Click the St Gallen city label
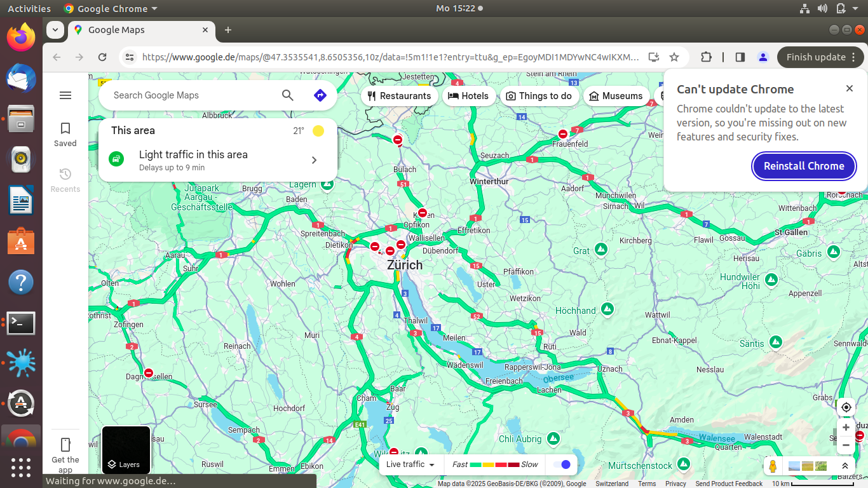The height and width of the screenshot is (488, 868). point(791,232)
